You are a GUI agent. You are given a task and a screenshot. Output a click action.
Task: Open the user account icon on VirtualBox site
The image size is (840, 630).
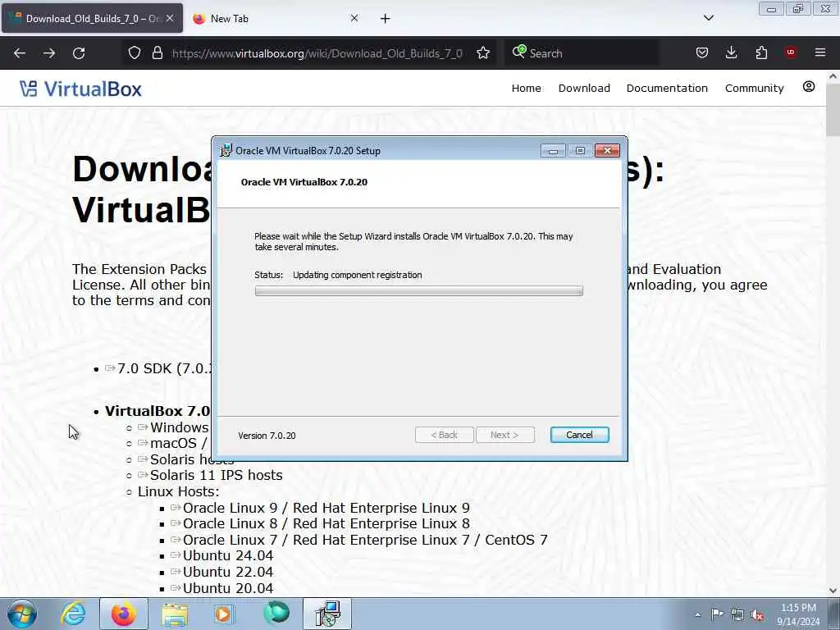pos(809,87)
